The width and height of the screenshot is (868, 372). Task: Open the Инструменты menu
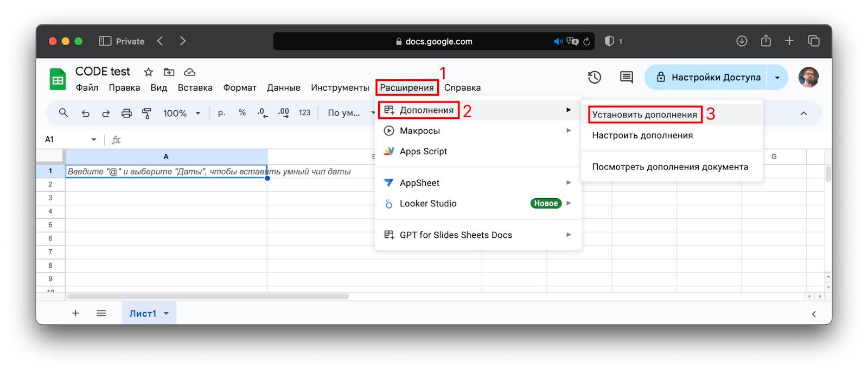(x=340, y=87)
